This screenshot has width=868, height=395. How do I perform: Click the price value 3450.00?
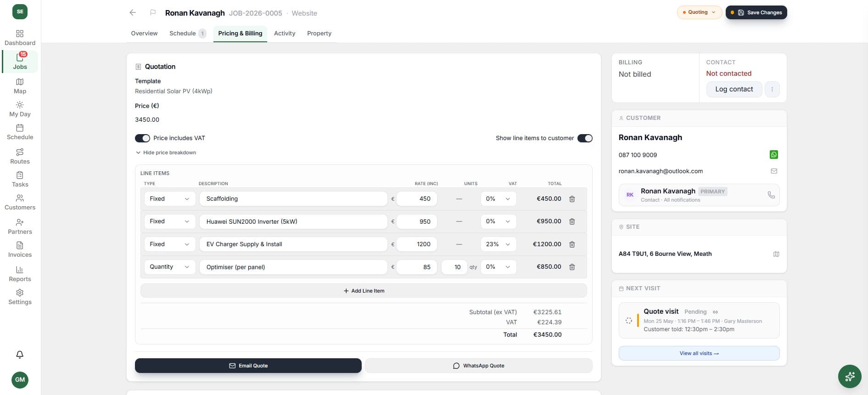147,119
